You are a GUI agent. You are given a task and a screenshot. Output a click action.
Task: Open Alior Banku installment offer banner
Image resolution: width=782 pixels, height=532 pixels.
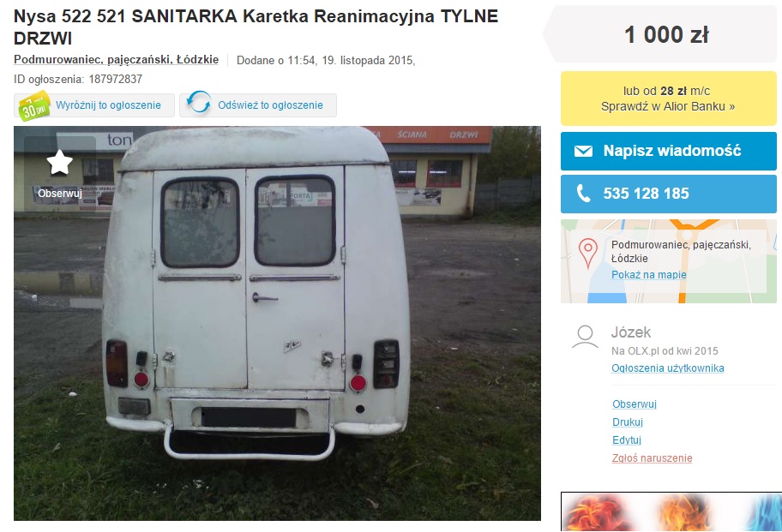pyautogui.click(x=668, y=99)
